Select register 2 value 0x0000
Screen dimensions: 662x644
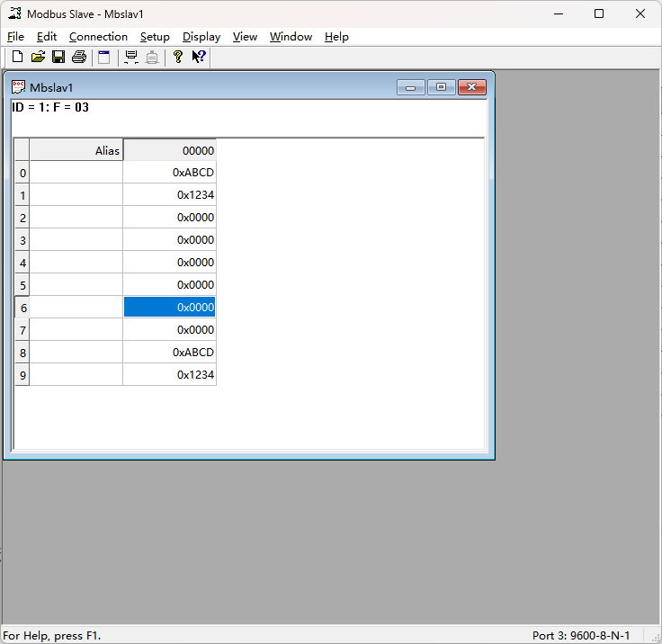(x=170, y=217)
